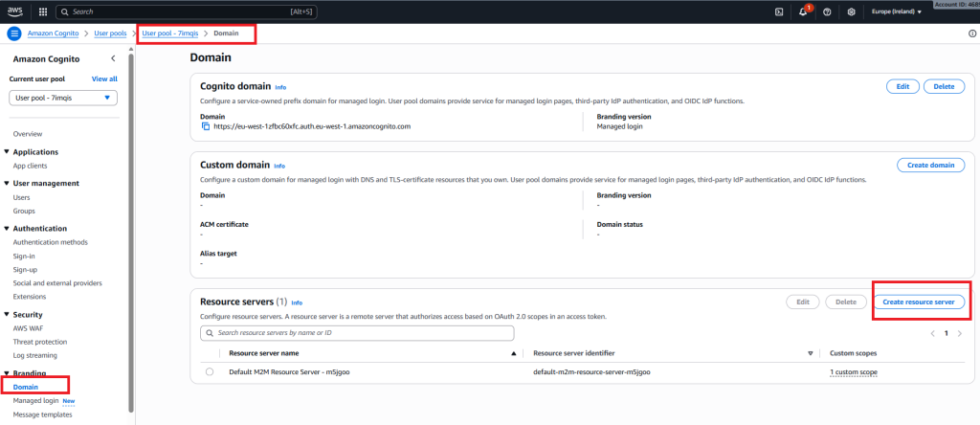Collapse the User management sidebar section
The image size is (980, 425).
click(7, 183)
